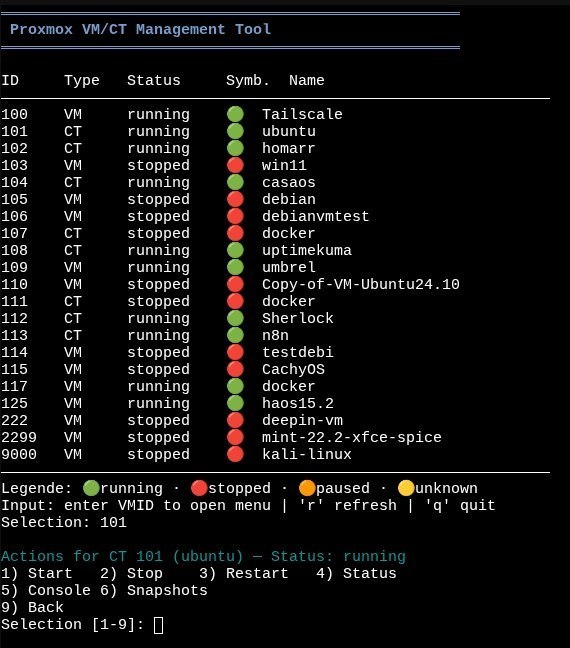Click the yellow unknown dot in the legend
This screenshot has width=570, height=648.
click(x=406, y=488)
